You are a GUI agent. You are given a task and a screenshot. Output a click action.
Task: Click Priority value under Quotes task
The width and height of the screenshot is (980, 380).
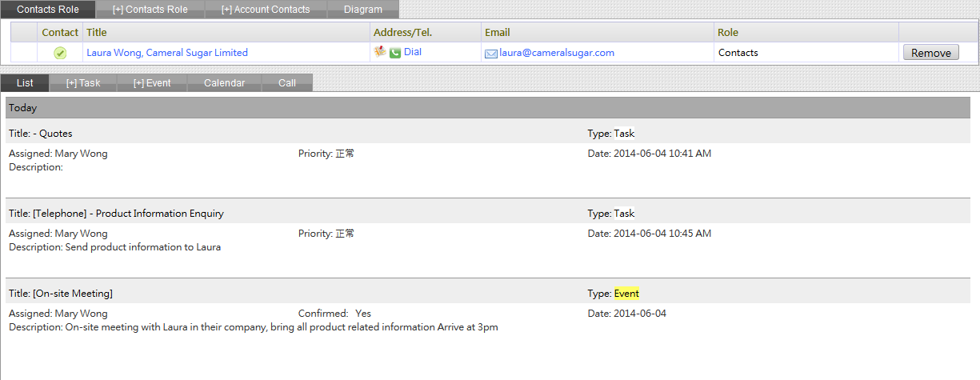pyautogui.click(x=345, y=154)
